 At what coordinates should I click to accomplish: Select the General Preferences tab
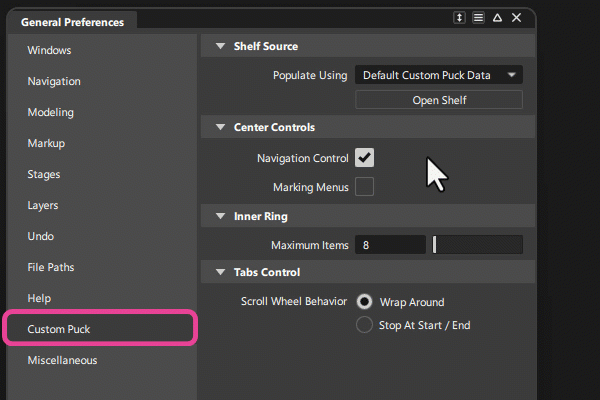[72, 21]
